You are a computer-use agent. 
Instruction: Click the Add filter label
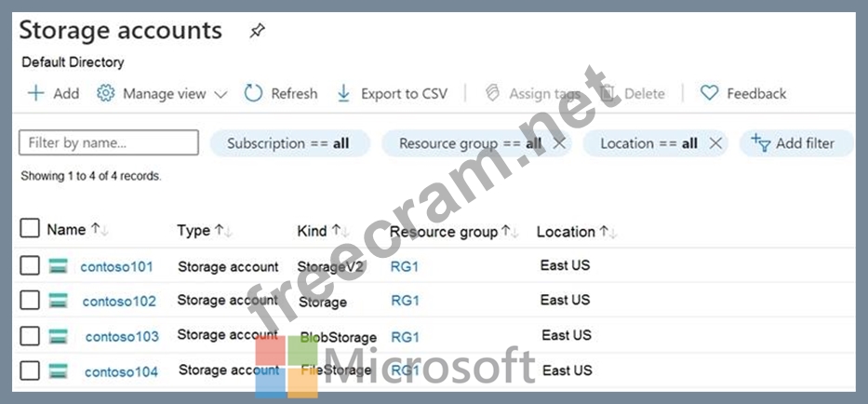(x=805, y=143)
